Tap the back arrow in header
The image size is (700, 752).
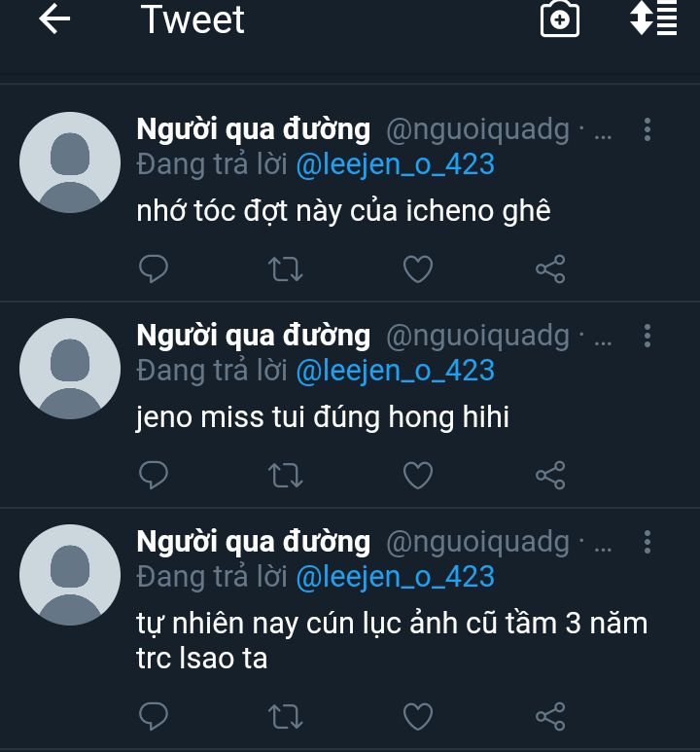tap(55, 20)
